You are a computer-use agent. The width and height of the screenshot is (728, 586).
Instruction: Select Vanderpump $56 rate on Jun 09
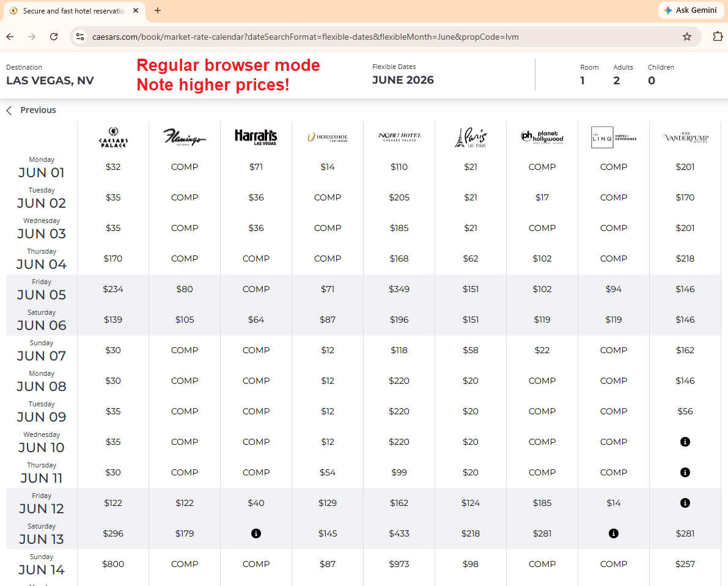tap(685, 412)
